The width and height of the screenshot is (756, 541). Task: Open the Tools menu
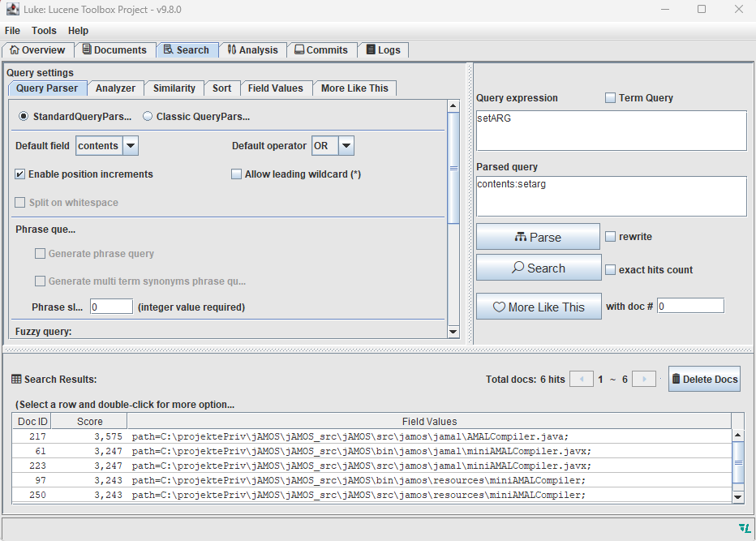tap(44, 31)
